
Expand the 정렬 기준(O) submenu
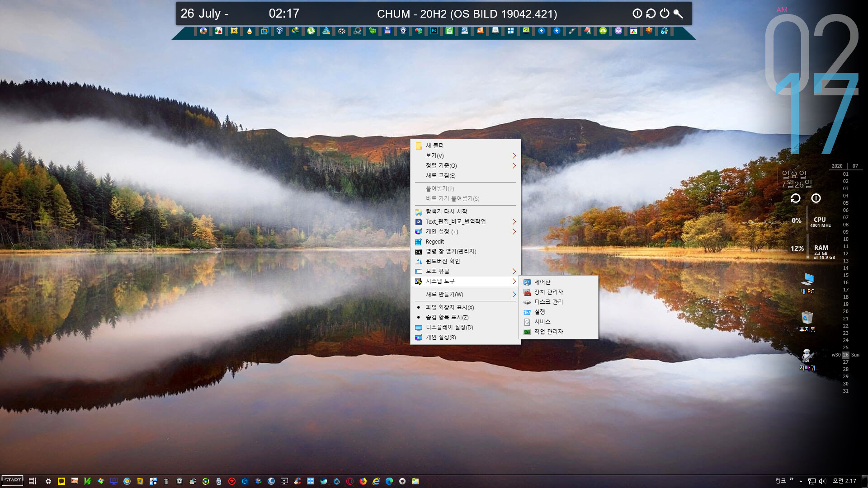(x=465, y=165)
